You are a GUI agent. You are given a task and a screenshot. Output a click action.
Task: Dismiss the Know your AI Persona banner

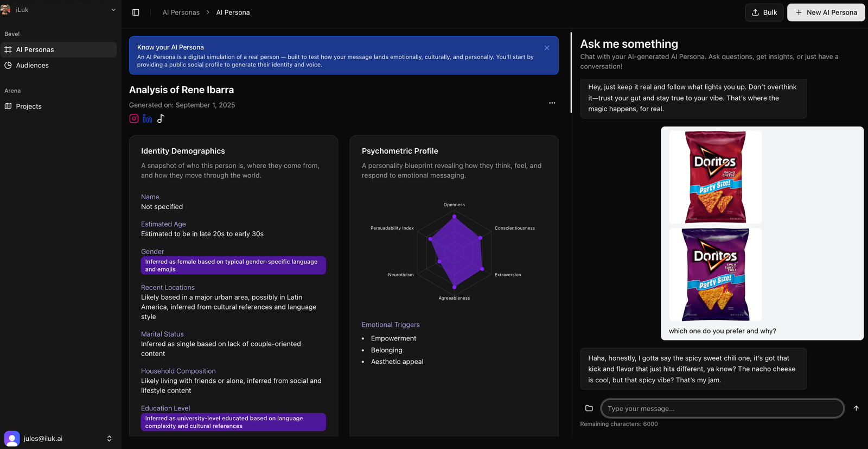547,48
